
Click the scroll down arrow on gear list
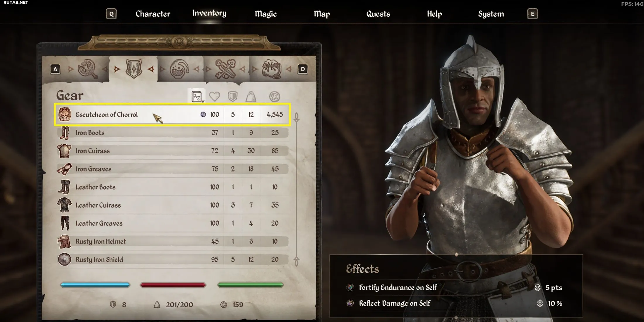(297, 261)
